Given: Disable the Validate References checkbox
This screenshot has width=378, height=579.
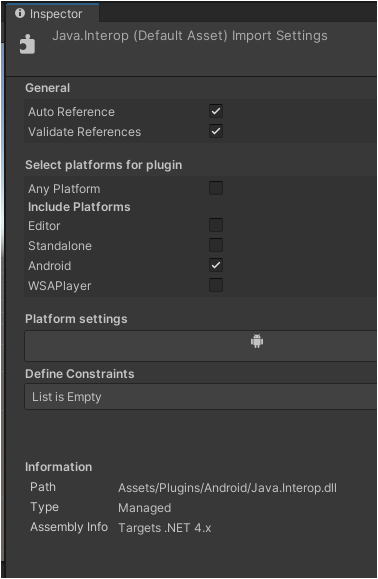Looking at the screenshot, I should pyautogui.click(x=216, y=131).
